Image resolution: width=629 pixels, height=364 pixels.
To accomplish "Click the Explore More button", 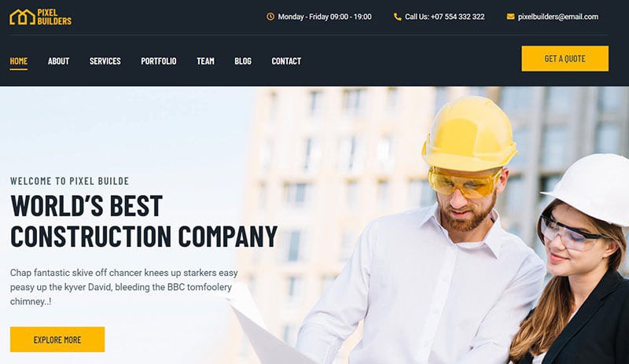I will pos(57,340).
